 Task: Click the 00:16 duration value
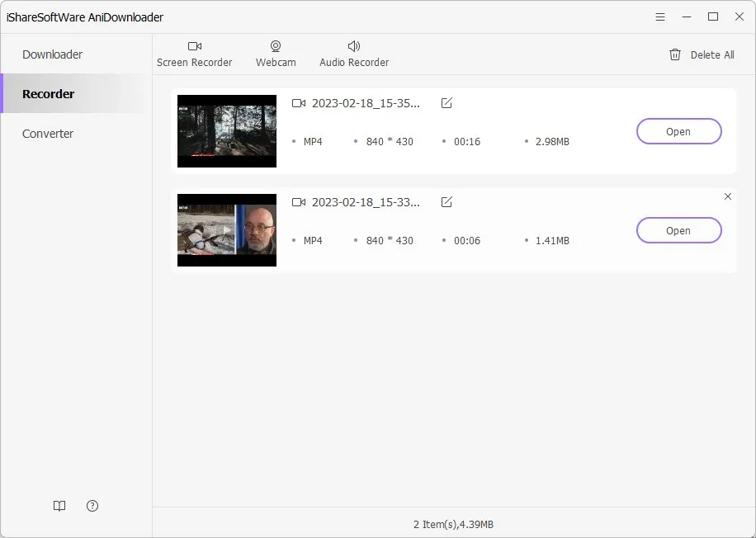(x=467, y=142)
